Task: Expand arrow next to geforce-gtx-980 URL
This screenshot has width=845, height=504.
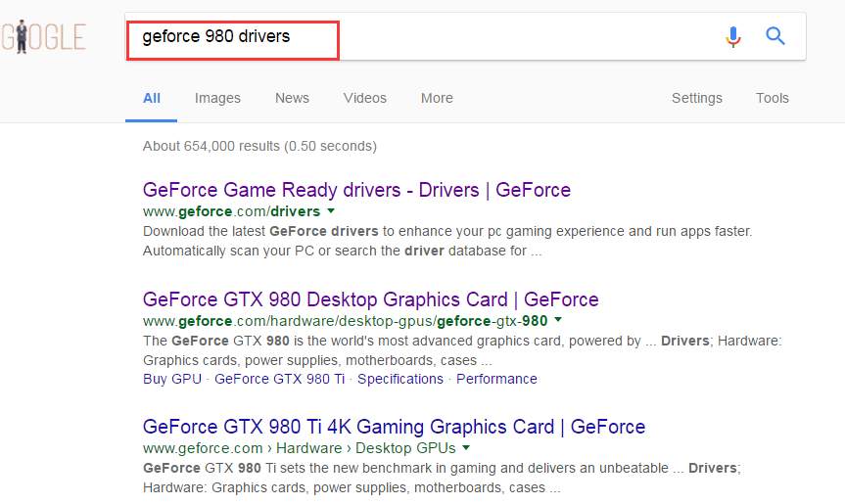Action: tap(558, 320)
